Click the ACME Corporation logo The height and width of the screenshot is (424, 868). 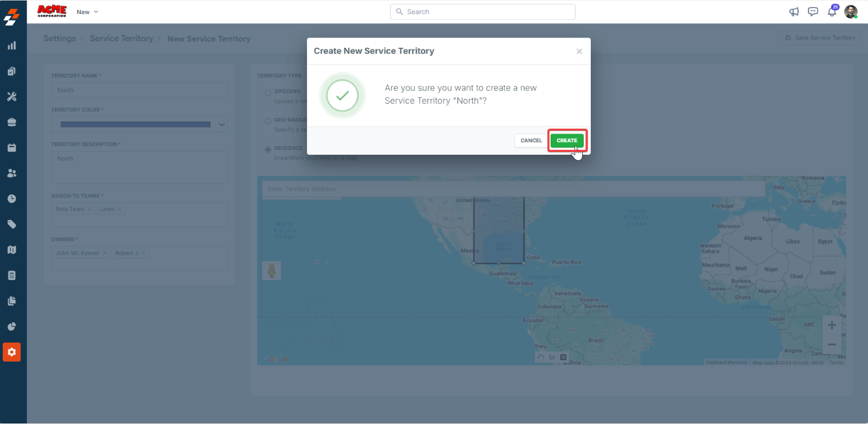coord(52,11)
